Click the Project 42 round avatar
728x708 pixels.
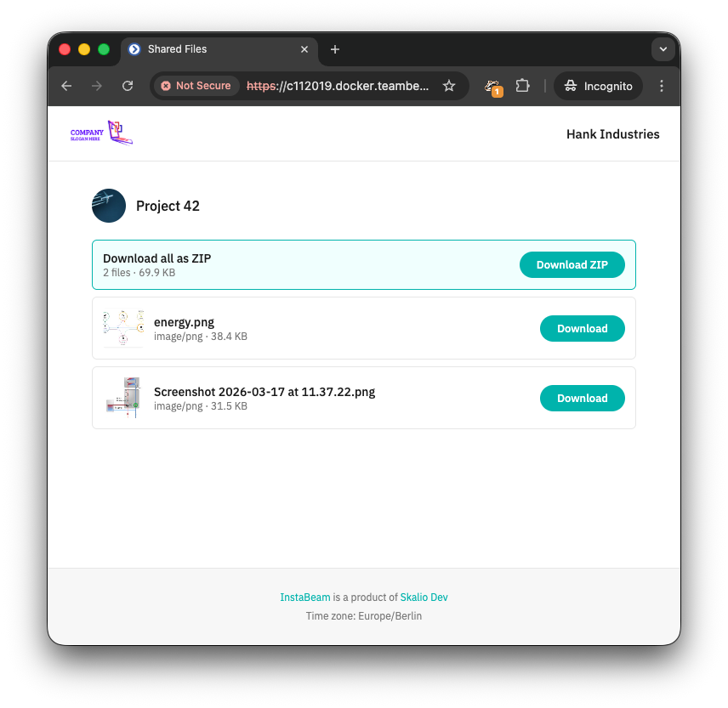click(109, 206)
